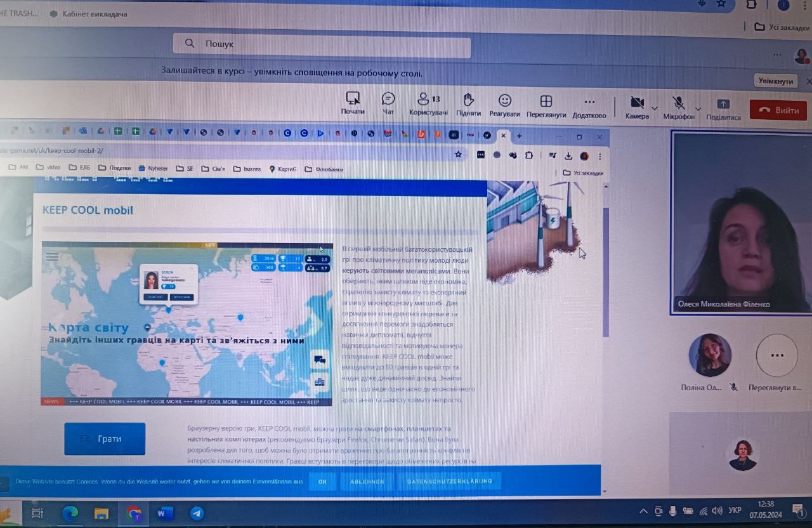This screenshot has height=528, width=812.
Task: Open the DATENSCHUTZERKLÄRUNG privacy link
Action: coord(449,482)
